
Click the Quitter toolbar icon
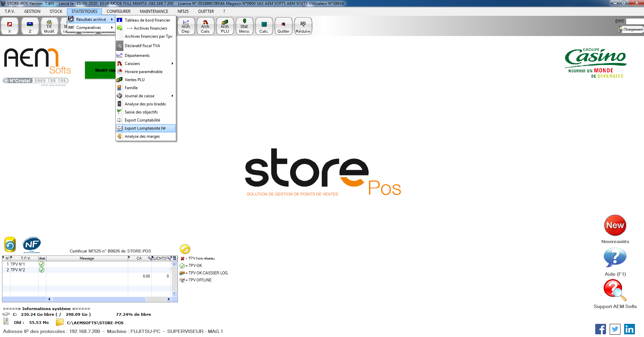click(283, 26)
